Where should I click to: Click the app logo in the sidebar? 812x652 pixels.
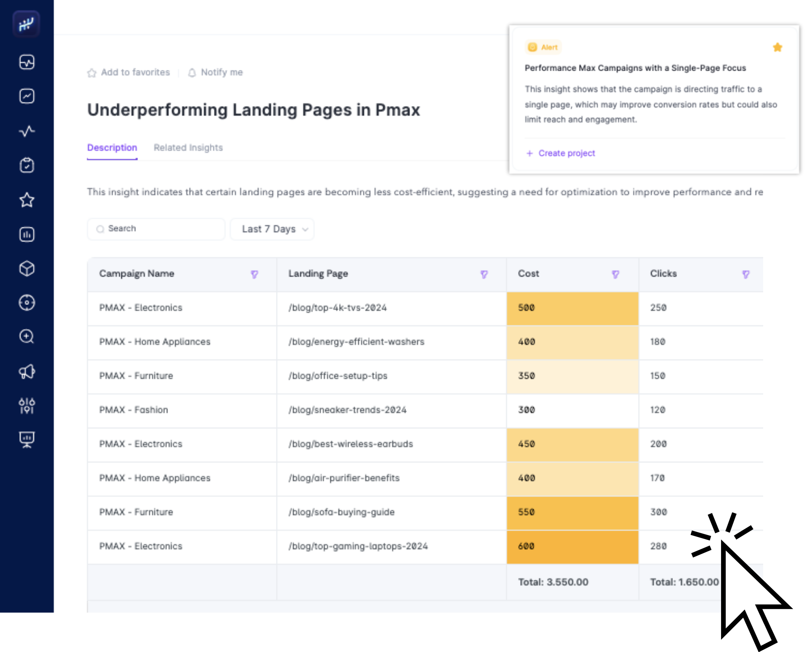[x=26, y=24]
